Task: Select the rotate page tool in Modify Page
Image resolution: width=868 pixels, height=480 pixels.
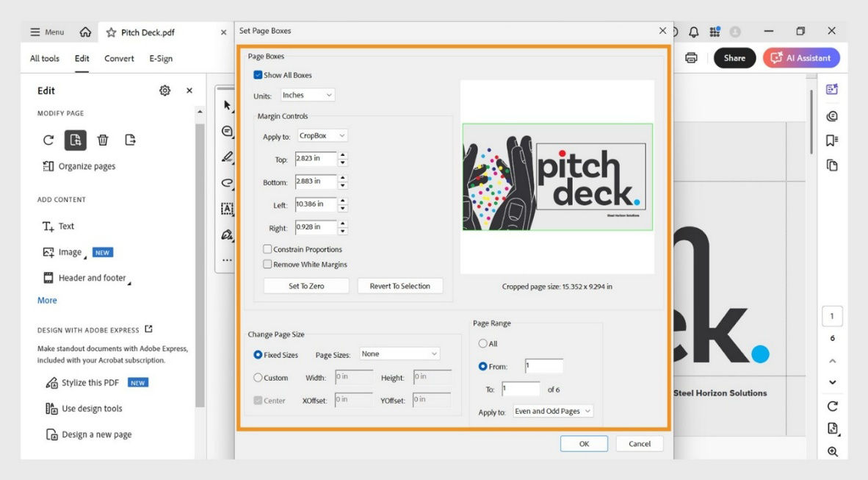Action: tap(48, 140)
